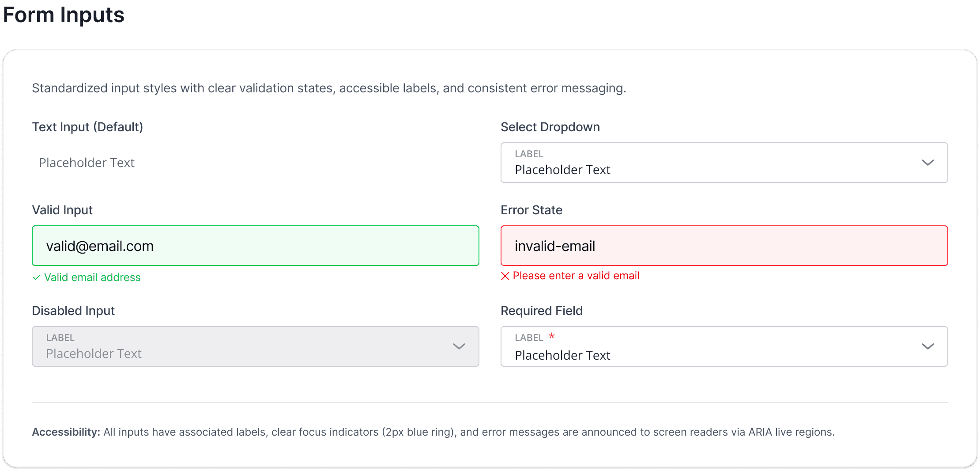Click the green checkmark validation icon

coord(36,277)
